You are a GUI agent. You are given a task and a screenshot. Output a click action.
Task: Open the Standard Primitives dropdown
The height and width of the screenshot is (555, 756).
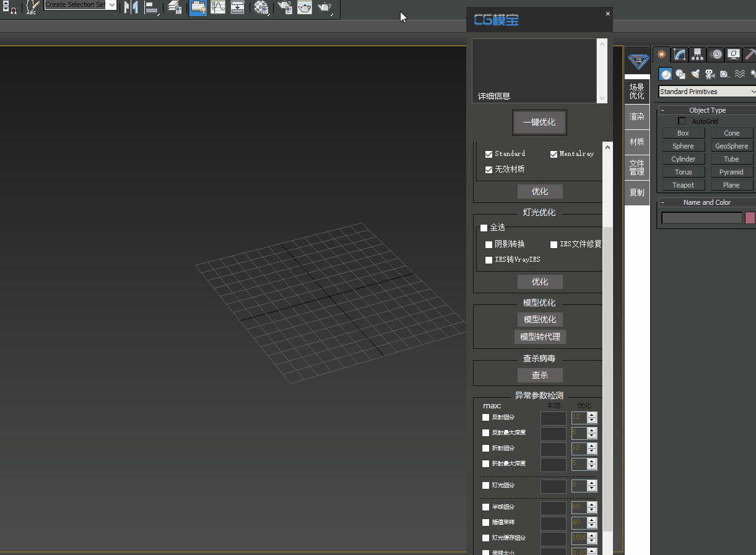[x=706, y=91]
